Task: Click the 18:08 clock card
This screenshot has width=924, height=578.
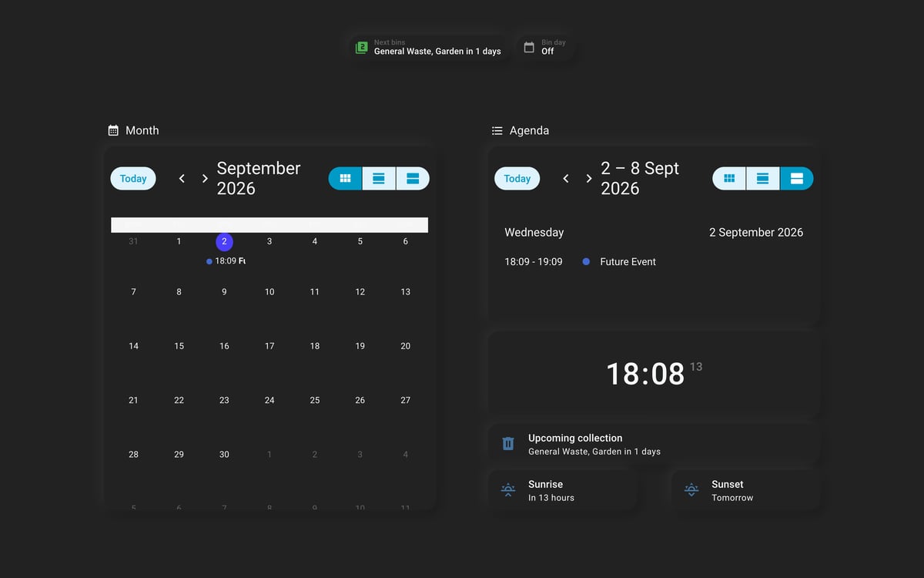Action: click(654, 374)
